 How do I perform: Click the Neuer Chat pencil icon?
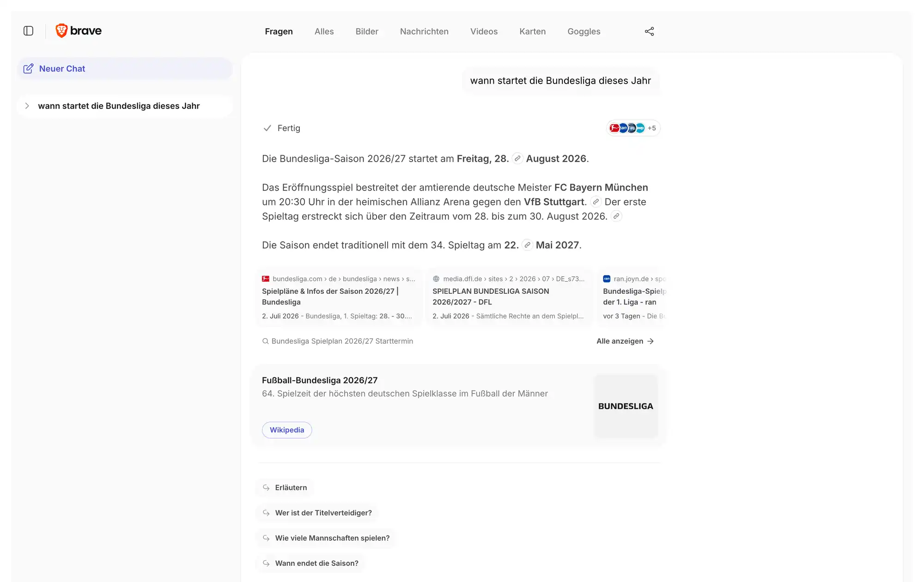click(x=28, y=69)
